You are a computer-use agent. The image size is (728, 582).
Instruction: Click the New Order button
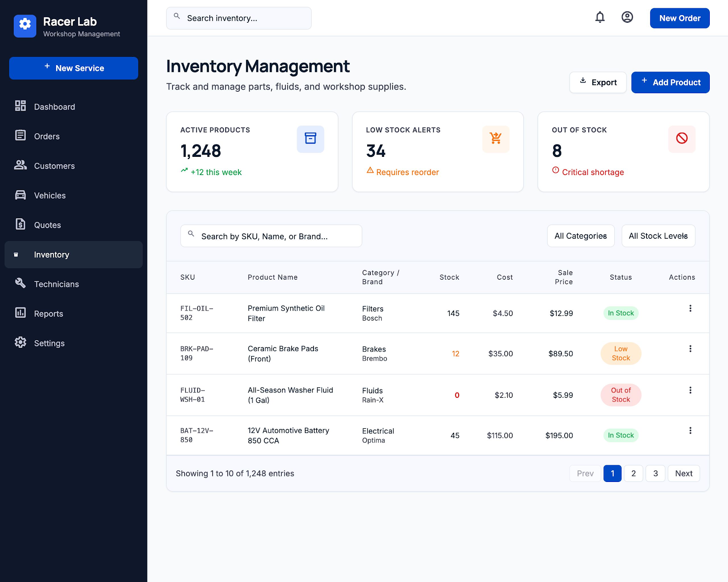pyautogui.click(x=680, y=18)
